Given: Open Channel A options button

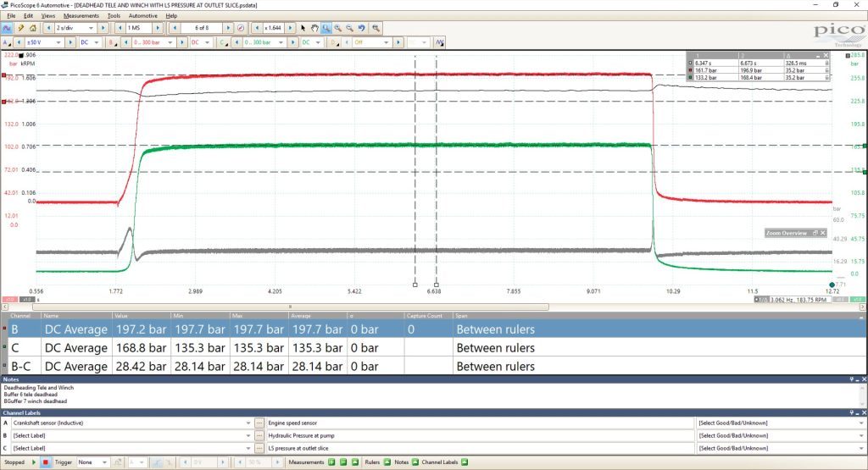Looking at the screenshot, I should coord(6,42).
